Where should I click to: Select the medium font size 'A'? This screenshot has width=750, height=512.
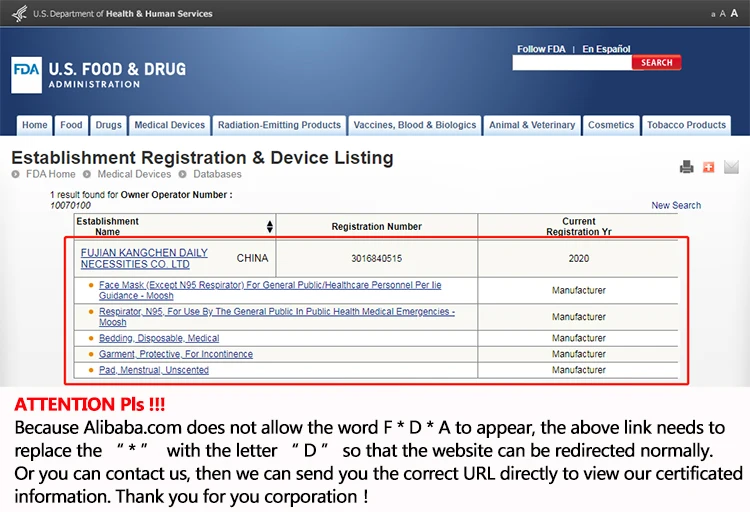pyautogui.click(x=723, y=14)
